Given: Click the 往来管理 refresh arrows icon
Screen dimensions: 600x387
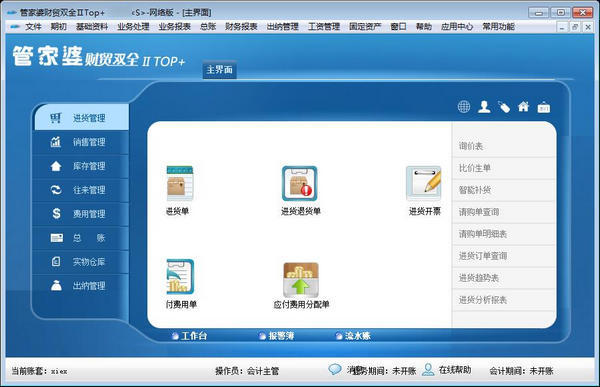Looking at the screenshot, I should pos(56,190).
